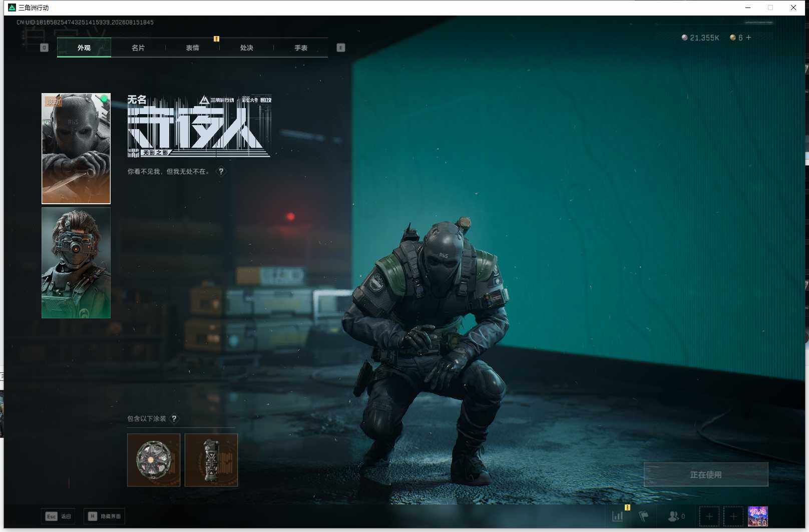Viewport: 809px width, 532px height.
Task: Click the E next-tab key icon
Action: [x=341, y=48]
